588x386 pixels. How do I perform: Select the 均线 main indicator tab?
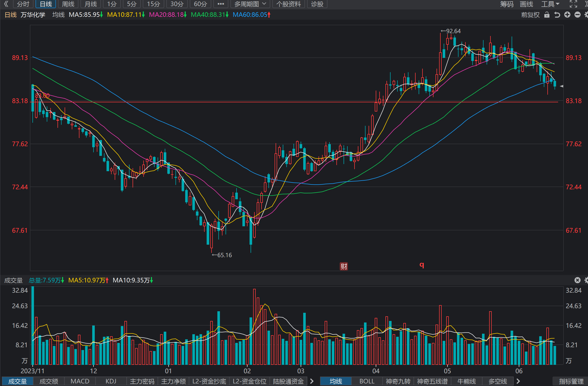(x=336, y=381)
